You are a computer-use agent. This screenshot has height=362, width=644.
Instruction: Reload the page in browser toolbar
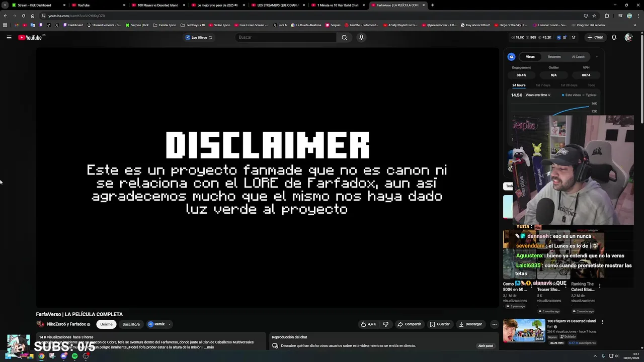[x=23, y=16]
